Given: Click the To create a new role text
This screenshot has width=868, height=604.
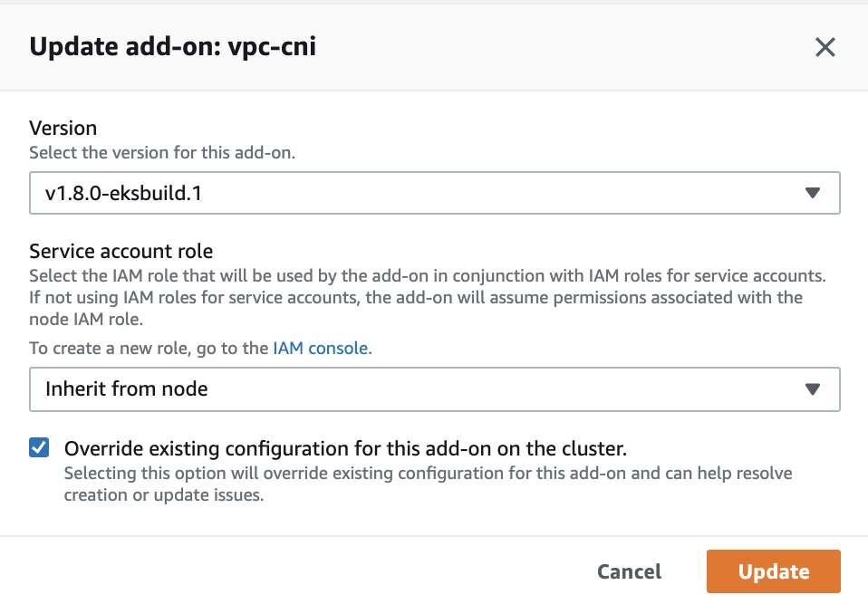Looking at the screenshot, I should (x=149, y=348).
